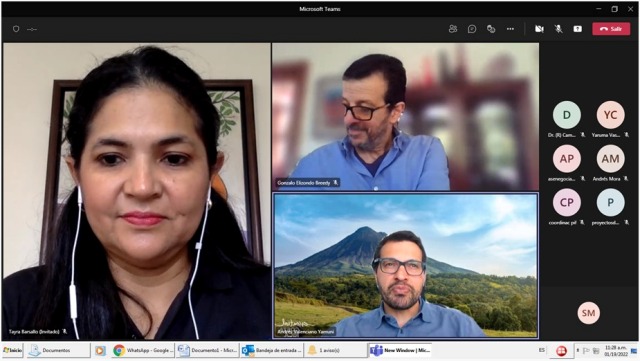Click the red Salir leave button
Screen dimensions: 640x361
(x=611, y=29)
